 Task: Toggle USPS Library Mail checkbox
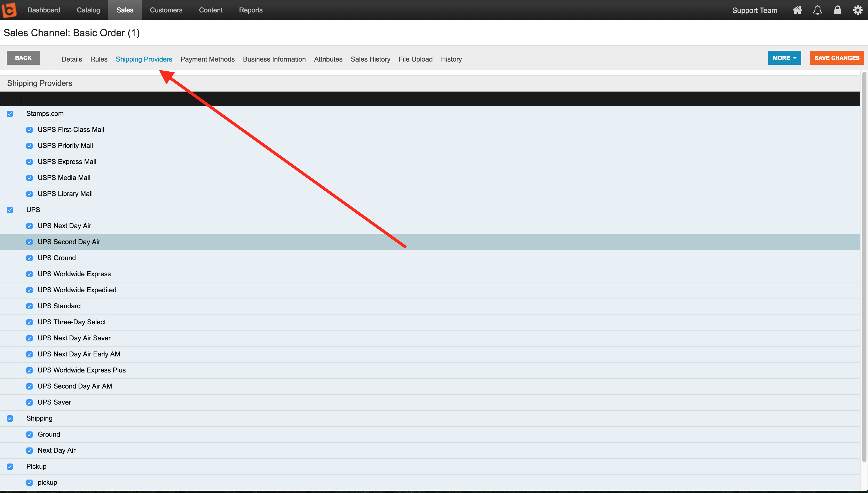pos(29,194)
